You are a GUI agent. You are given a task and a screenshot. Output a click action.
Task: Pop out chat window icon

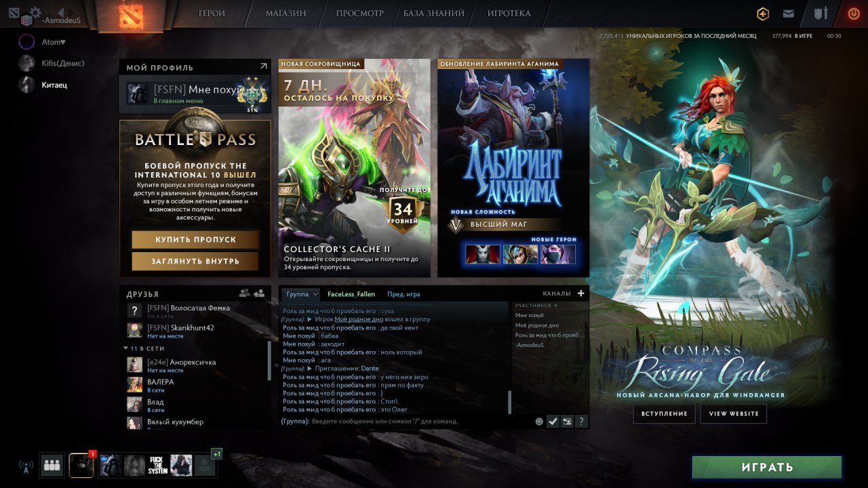coord(567,422)
